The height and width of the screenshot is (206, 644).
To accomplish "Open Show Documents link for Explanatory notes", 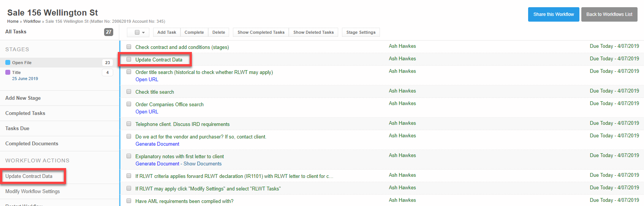I will tap(203, 164).
